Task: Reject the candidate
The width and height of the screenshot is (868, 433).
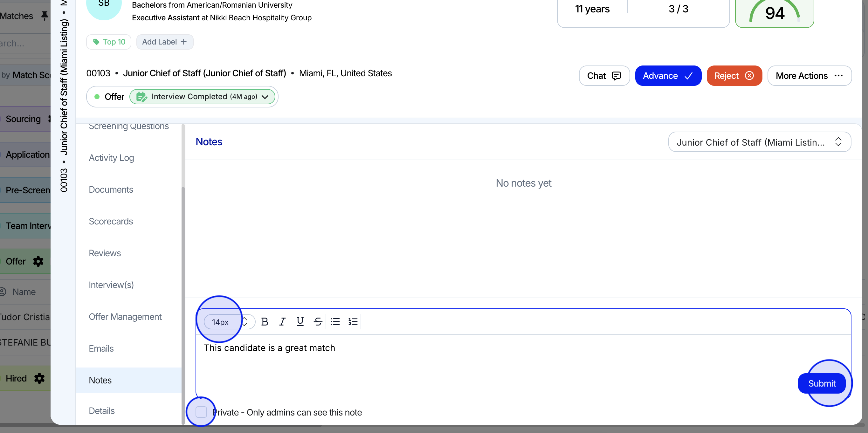Action: point(734,76)
